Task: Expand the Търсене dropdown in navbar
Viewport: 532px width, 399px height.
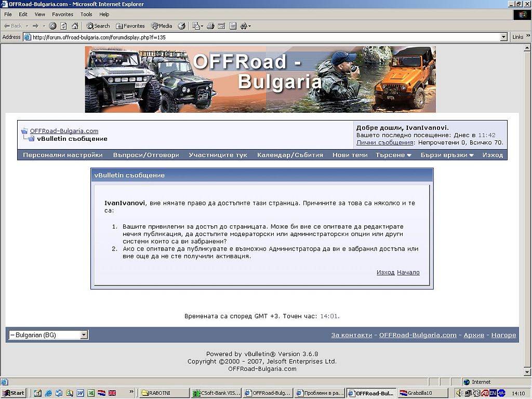Action: click(393, 155)
